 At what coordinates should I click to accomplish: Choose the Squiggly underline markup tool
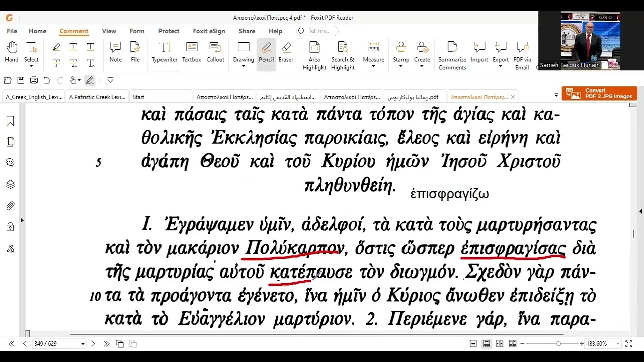(x=73, y=47)
